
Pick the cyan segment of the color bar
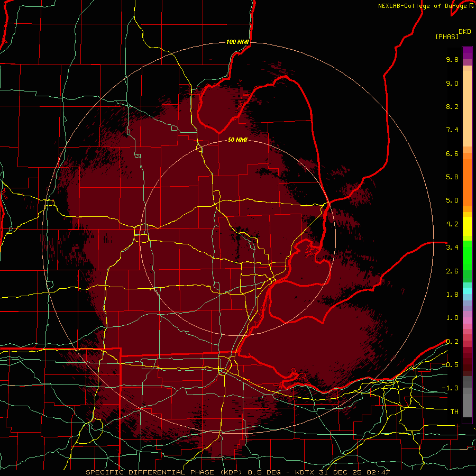click(x=467, y=291)
